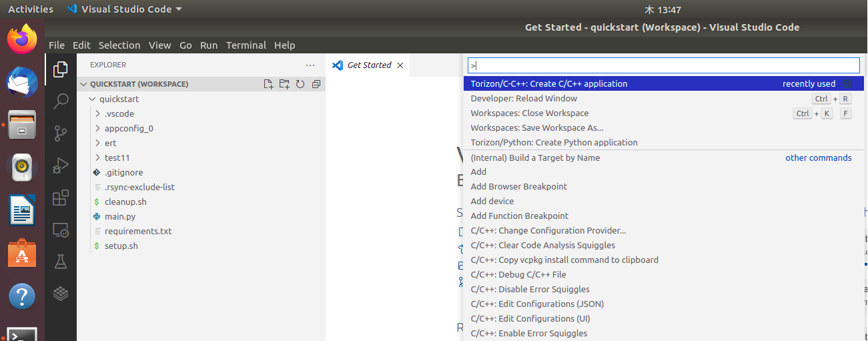Open Explorer's more actions ellipsis menu
This screenshot has height=341, width=868.
[x=310, y=65]
